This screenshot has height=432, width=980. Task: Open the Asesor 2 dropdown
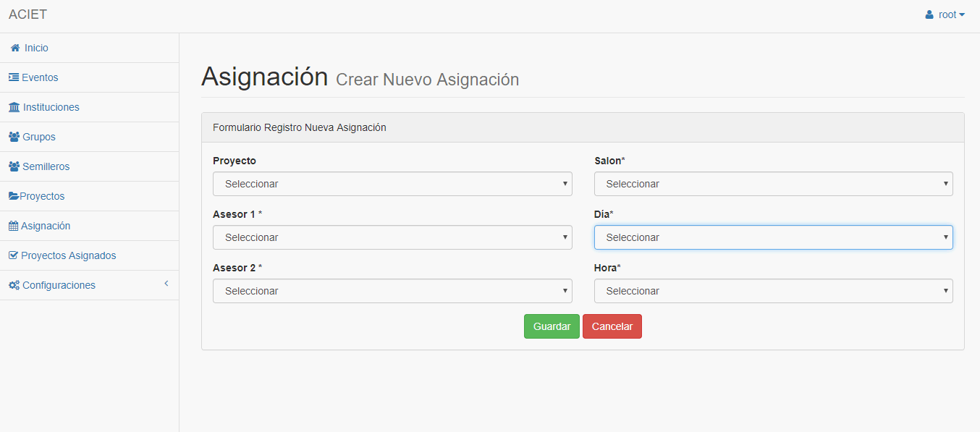pos(392,291)
